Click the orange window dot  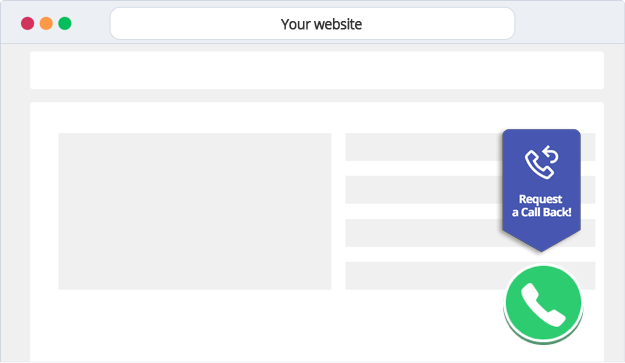46,24
